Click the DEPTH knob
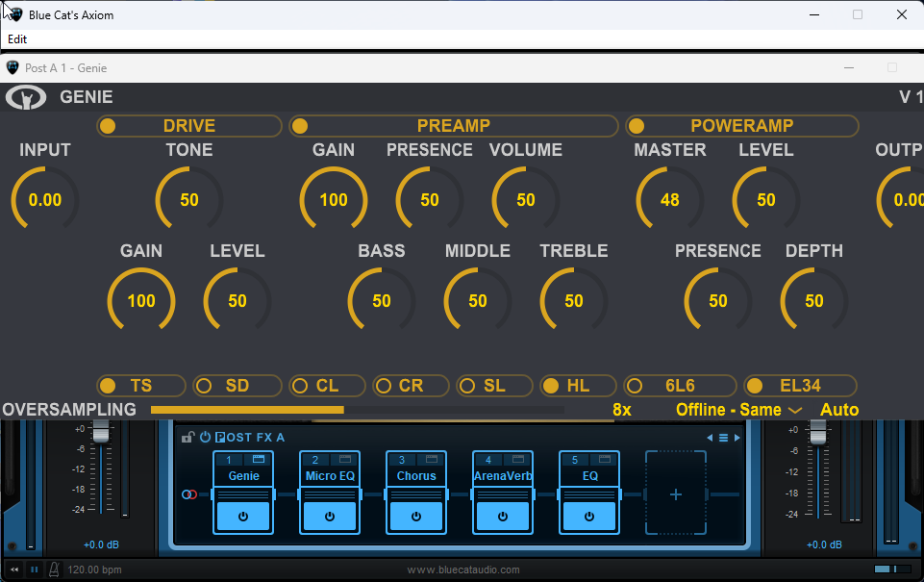 813,301
